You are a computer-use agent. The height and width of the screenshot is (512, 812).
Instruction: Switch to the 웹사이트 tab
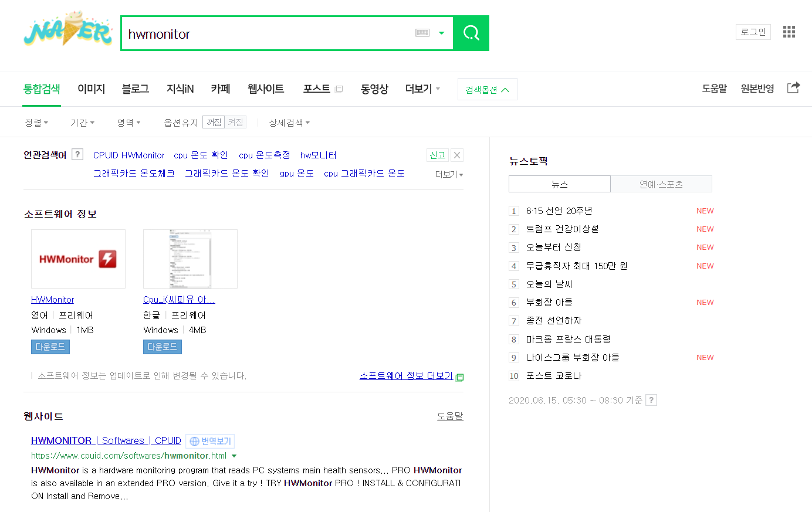[x=266, y=89]
